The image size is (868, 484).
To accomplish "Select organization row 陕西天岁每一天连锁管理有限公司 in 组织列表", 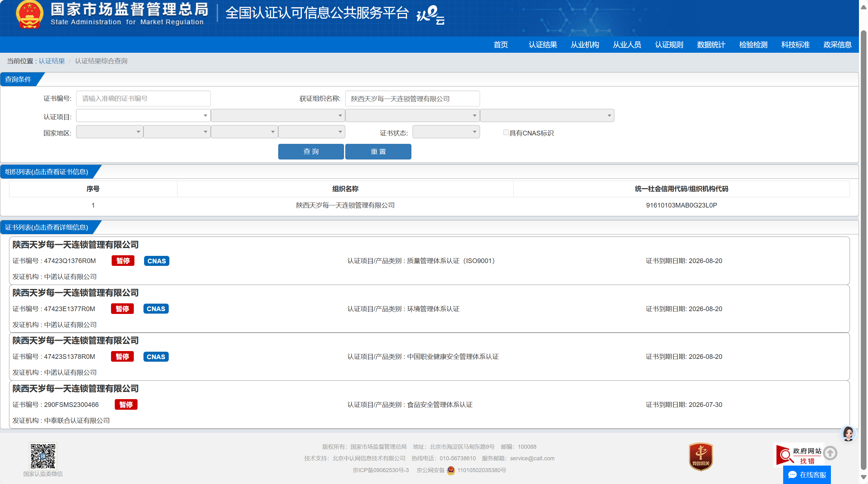I will click(x=429, y=205).
